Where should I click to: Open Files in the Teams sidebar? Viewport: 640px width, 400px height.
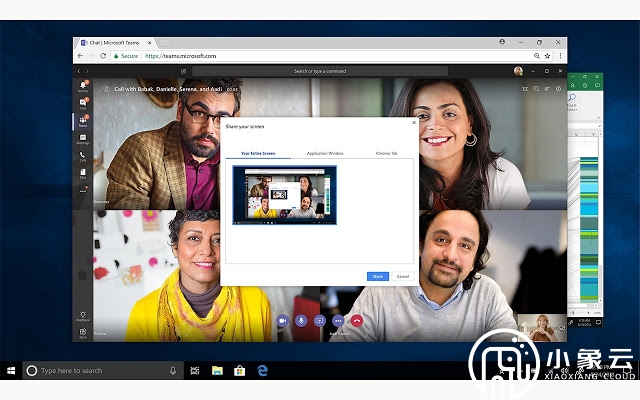point(83,174)
